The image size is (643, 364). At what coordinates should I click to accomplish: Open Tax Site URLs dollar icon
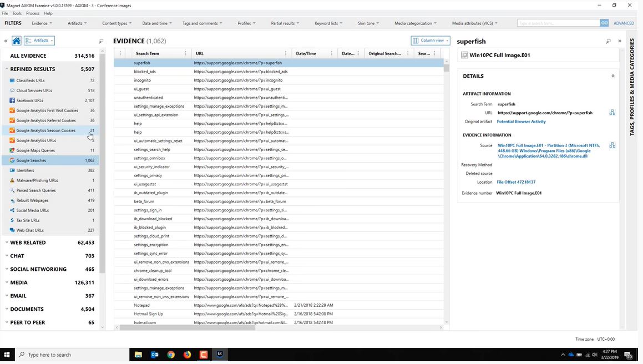[x=12, y=220]
